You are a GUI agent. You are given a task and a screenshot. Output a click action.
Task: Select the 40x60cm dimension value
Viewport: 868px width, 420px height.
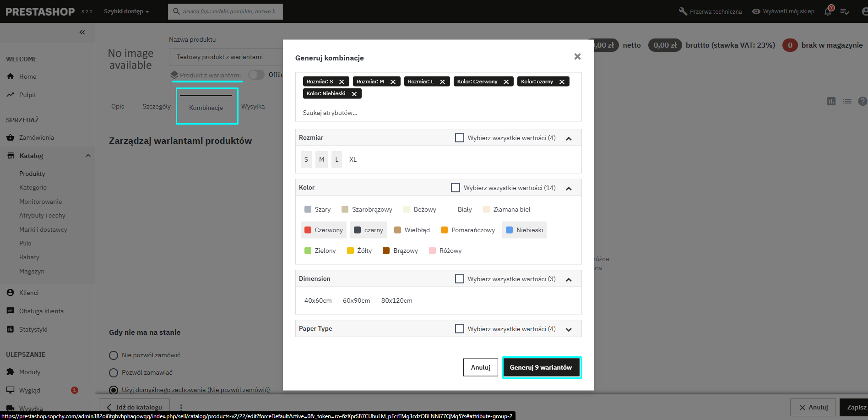click(x=318, y=300)
